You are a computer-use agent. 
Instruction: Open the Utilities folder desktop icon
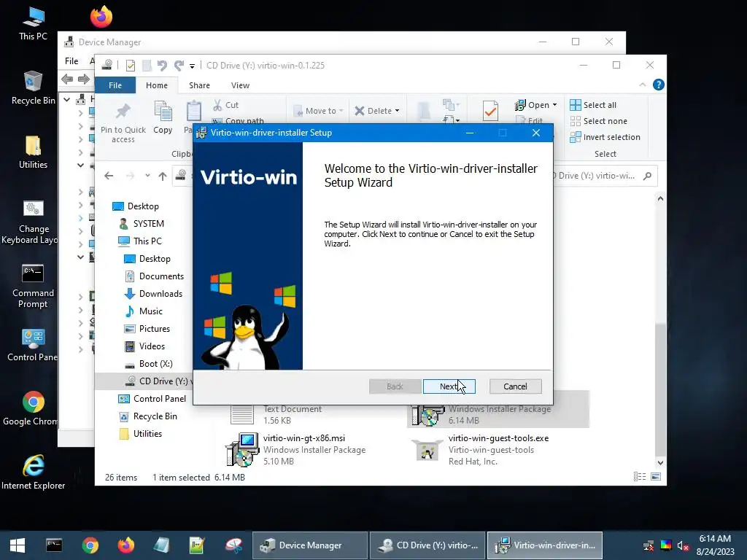pyautogui.click(x=33, y=152)
